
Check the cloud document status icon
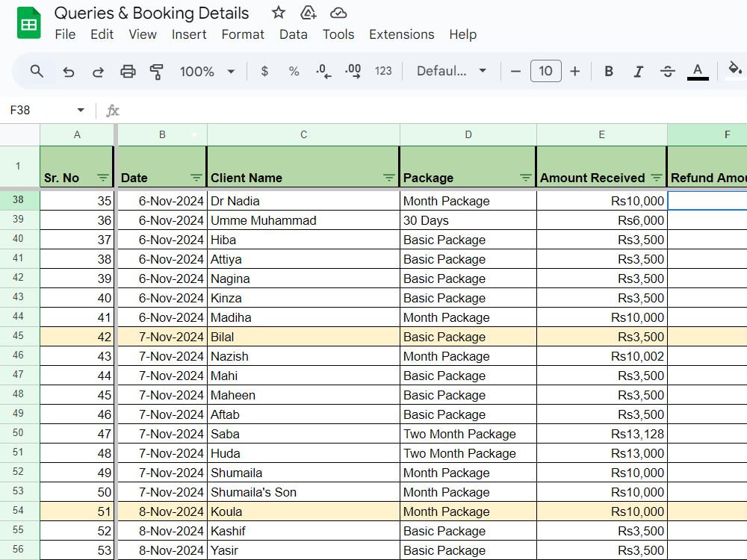(x=338, y=13)
